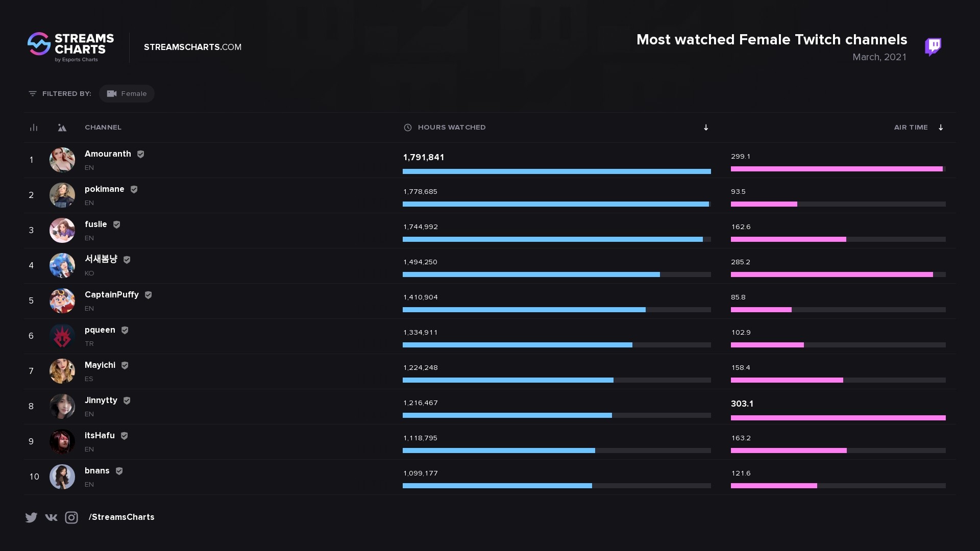This screenshot has height=551, width=980.
Task: Click the purple Twitch logo icon
Action: click(933, 47)
